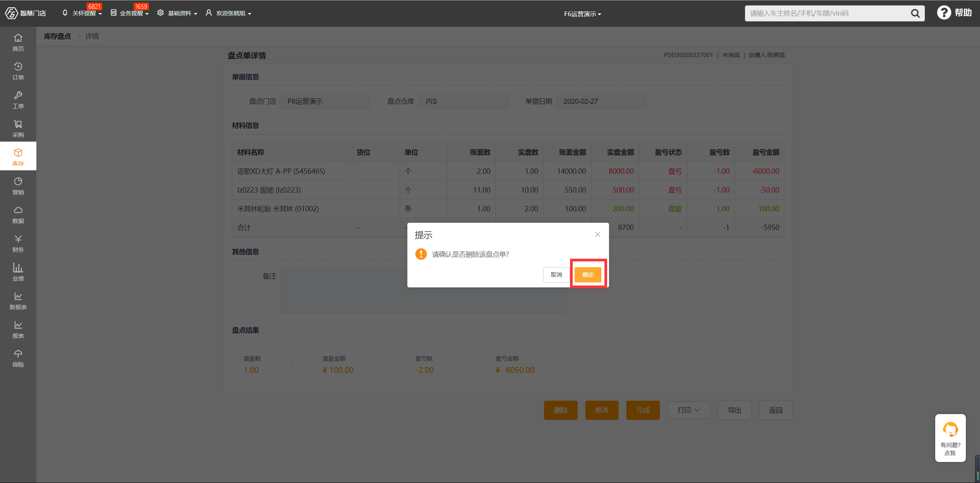Click the 详情 breadcrumb item

pyautogui.click(x=92, y=36)
